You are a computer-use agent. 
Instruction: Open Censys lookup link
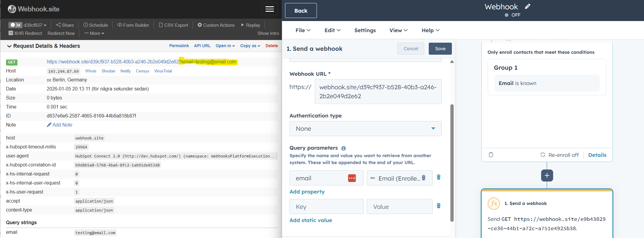[x=143, y=71]
